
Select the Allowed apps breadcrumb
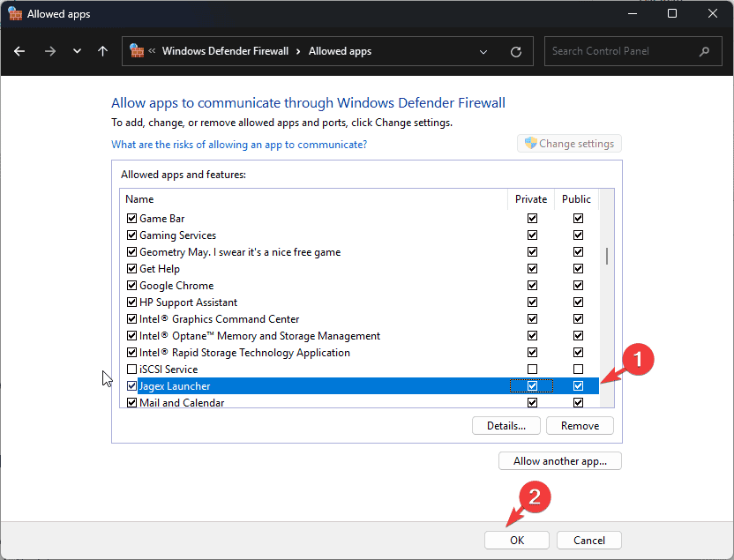(x=340, y=51)
